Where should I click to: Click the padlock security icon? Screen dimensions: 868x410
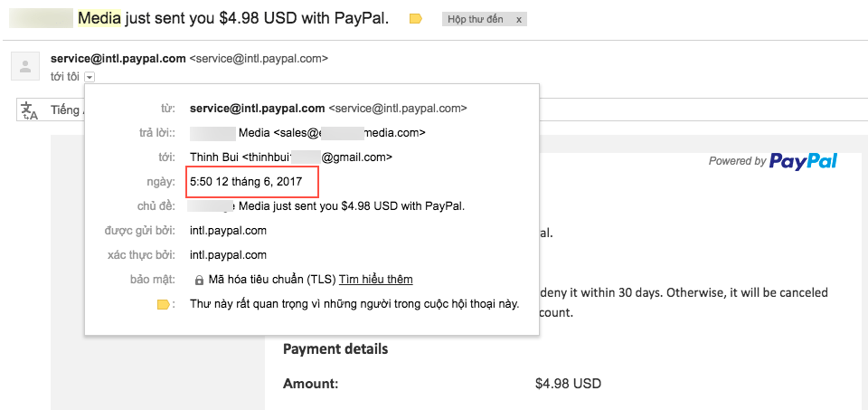click(x=199, y=281)
